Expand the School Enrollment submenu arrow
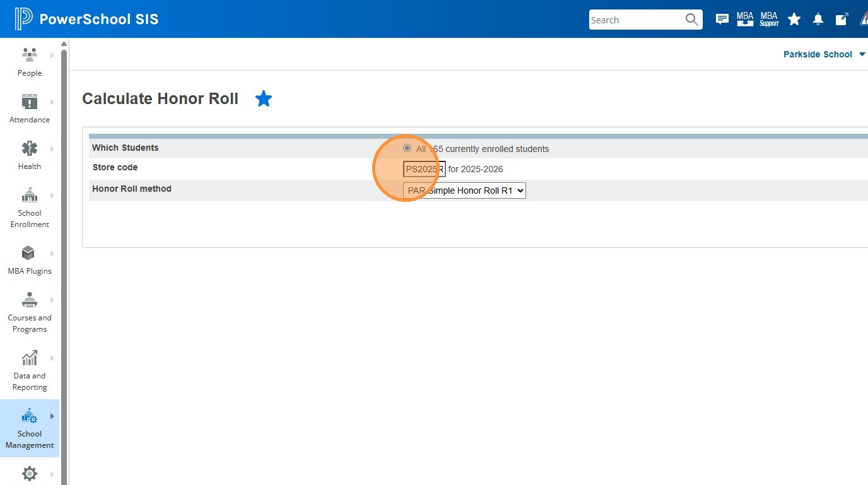 [x=52, y=195]
